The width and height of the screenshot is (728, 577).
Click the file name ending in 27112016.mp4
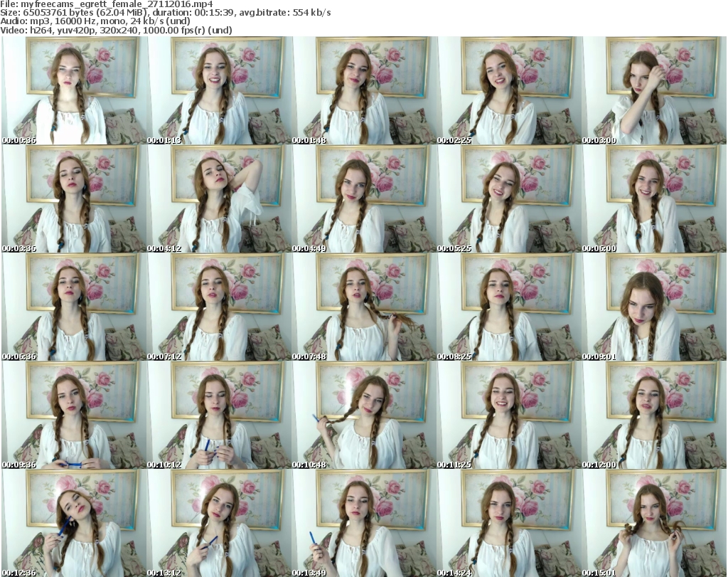(x=117, y=4)
